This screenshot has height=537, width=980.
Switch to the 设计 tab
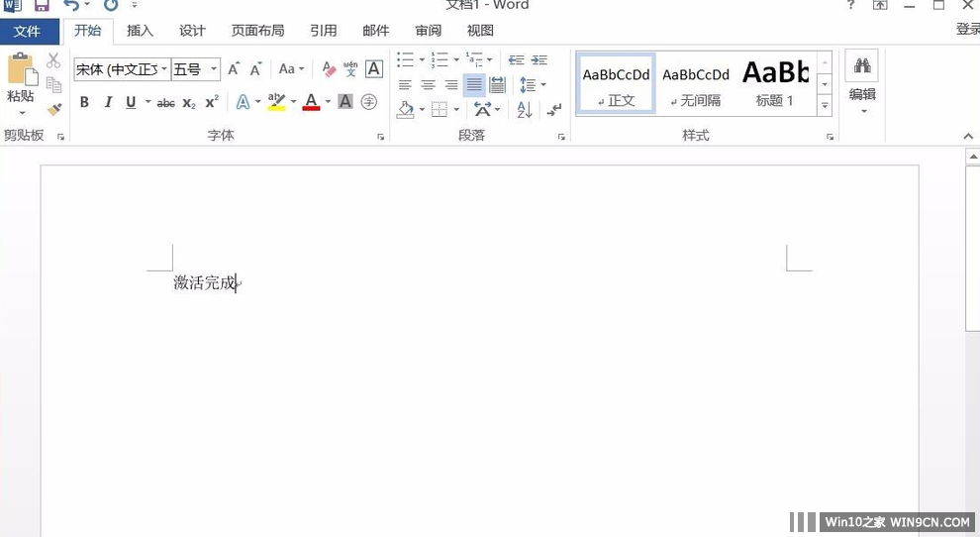192,31
